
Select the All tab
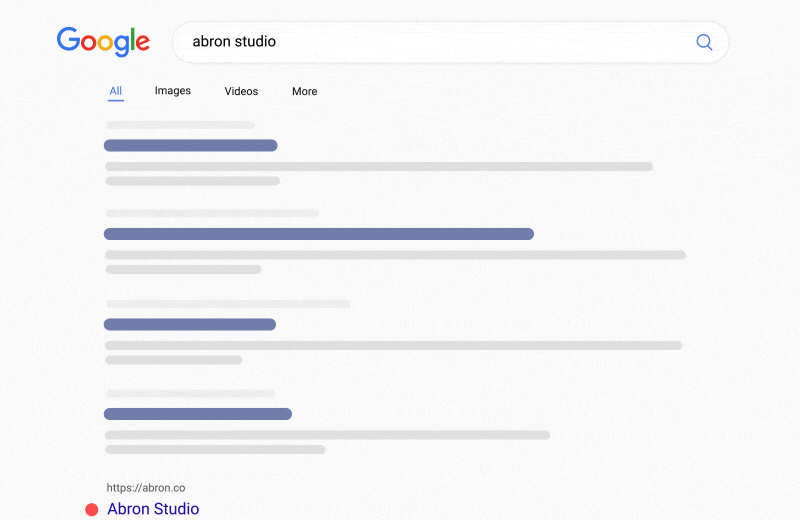(116, 91)
